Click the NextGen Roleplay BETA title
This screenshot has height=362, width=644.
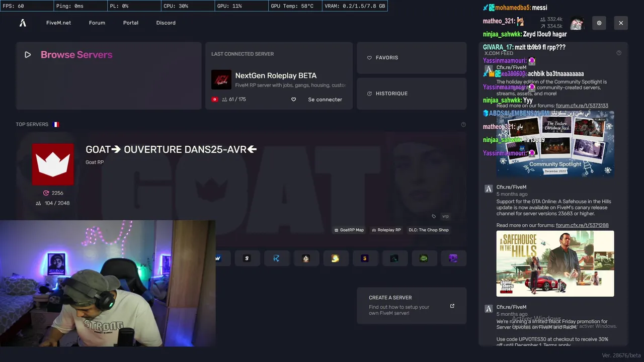[276, 75]
